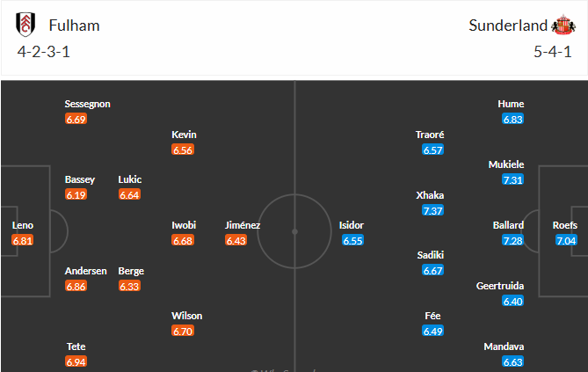Open the Fulham team name link
This screenshot has height=372, width=588.
pos(74,26)
